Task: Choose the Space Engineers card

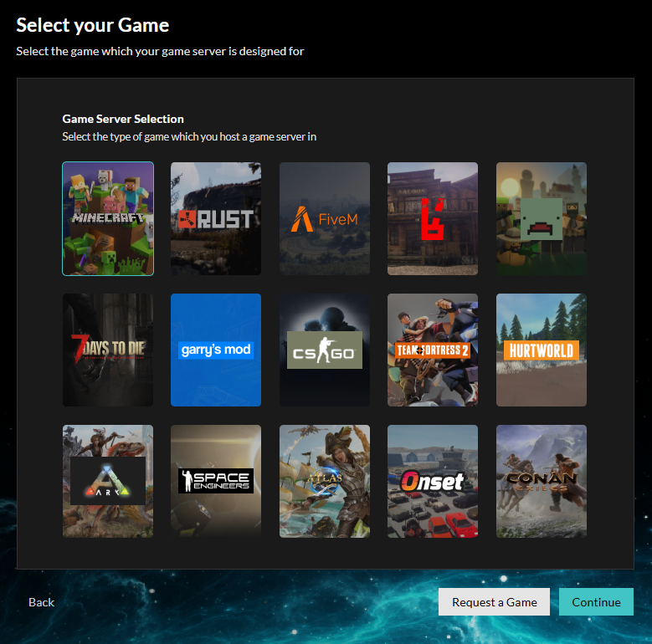Action: tap(216, 481)
